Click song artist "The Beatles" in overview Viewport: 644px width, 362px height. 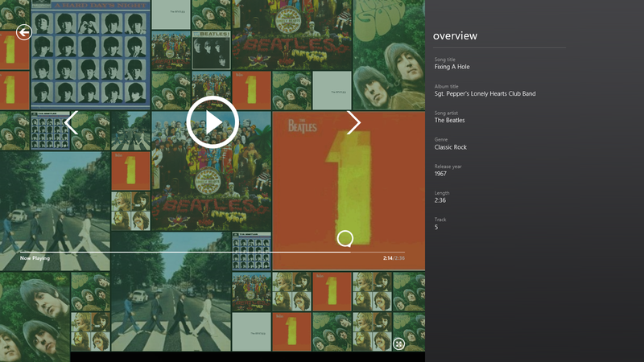click(x=450, y=120)
